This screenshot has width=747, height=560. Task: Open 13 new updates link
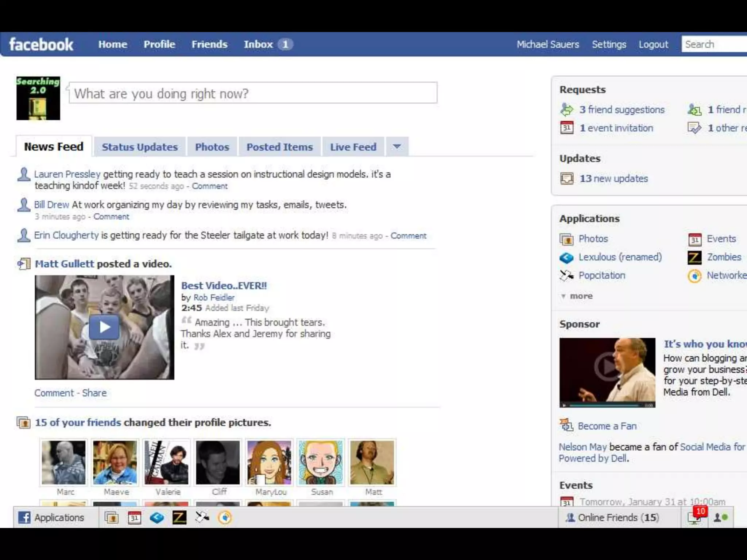614,178
